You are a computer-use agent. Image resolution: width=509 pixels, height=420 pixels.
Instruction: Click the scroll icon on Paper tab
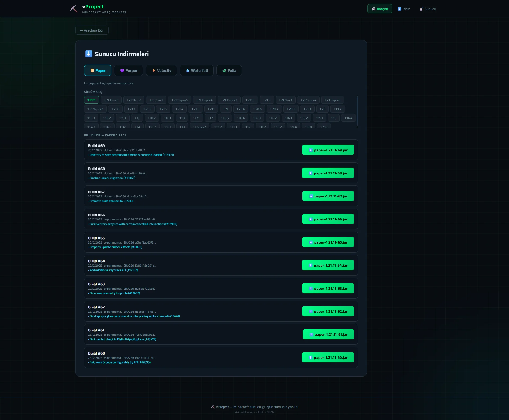92,70
